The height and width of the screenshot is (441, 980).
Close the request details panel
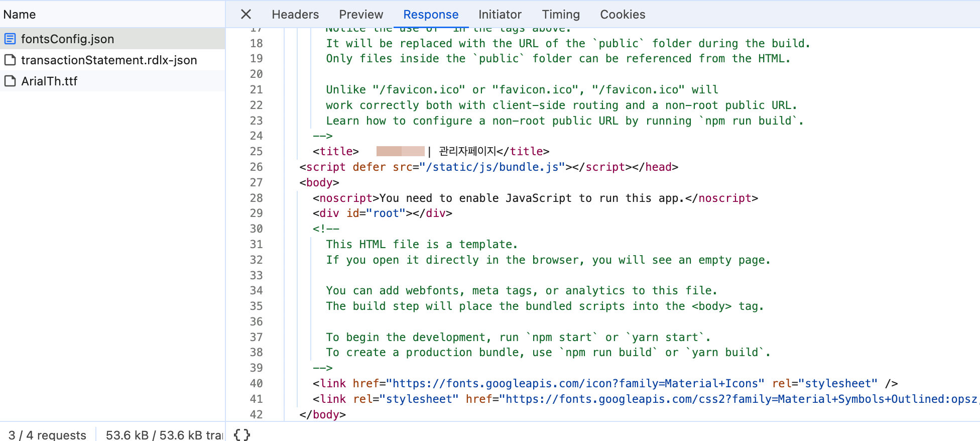[x=246, y=14]
